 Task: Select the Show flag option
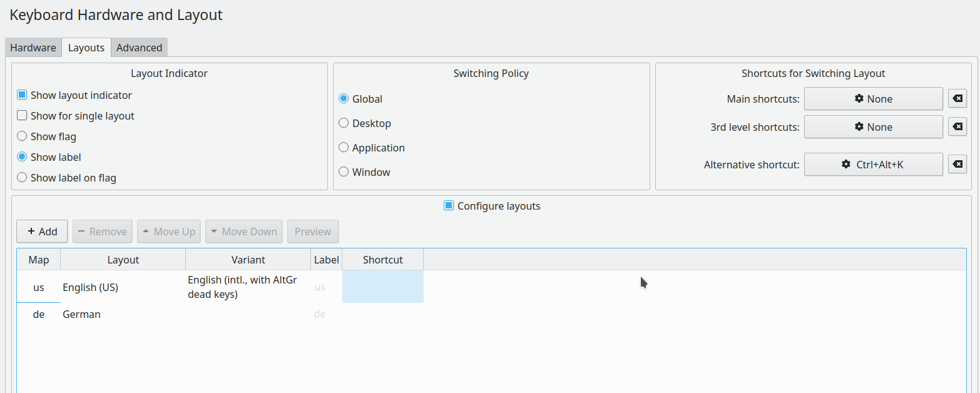22,136
